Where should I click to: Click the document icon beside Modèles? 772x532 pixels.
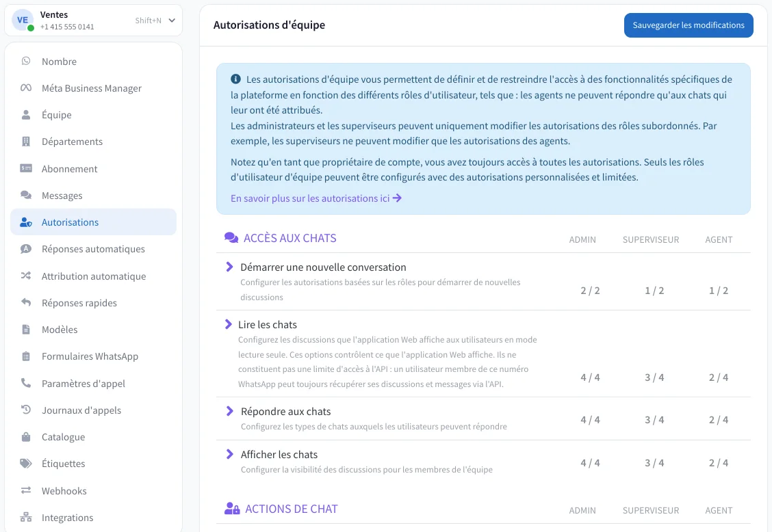pyautogui.click(x=26, y=329)
